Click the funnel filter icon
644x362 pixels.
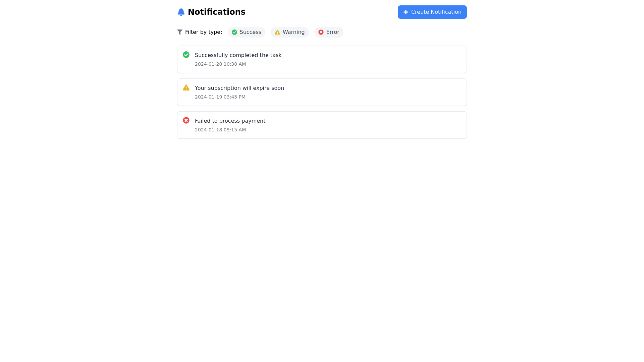click(180, 32)
